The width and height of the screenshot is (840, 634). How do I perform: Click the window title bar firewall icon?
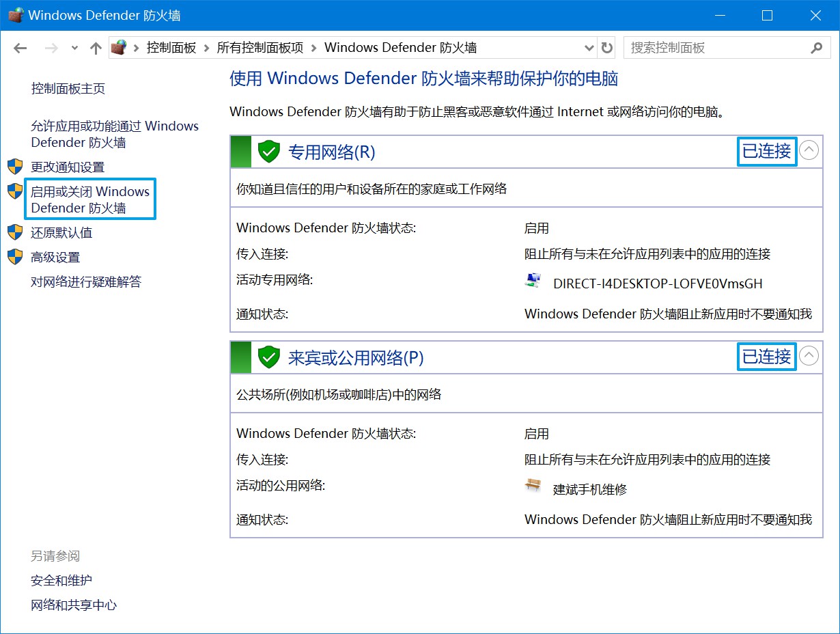15,14
